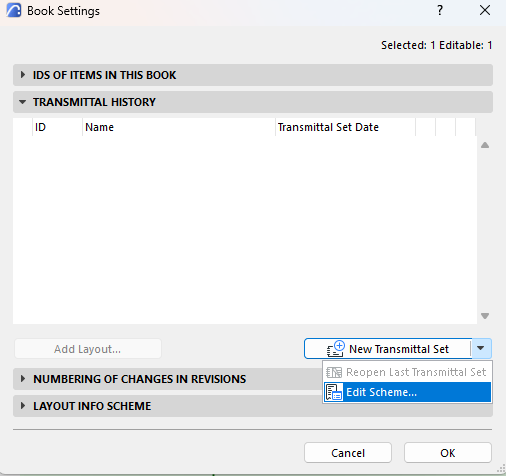Click the Archicad logo in title bar
The image size is (506, 476).
[x=14, y=10]
